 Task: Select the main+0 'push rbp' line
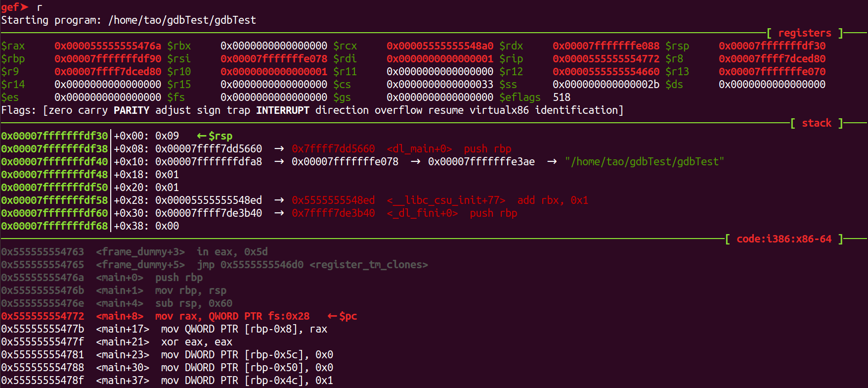point(102,277)
